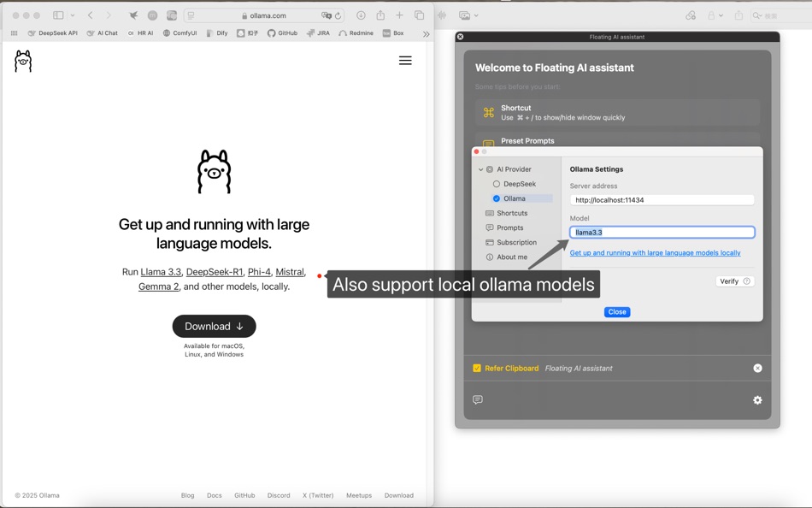Follow the Gemma 2 link
Viewport: 812px width, 508px height.
coord(158,286)
